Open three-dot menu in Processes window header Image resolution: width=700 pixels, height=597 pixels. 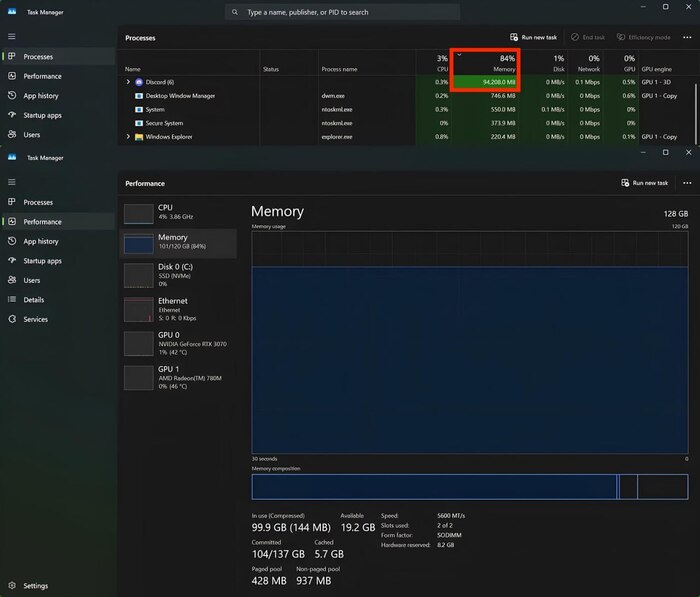(x=687, y=37)
